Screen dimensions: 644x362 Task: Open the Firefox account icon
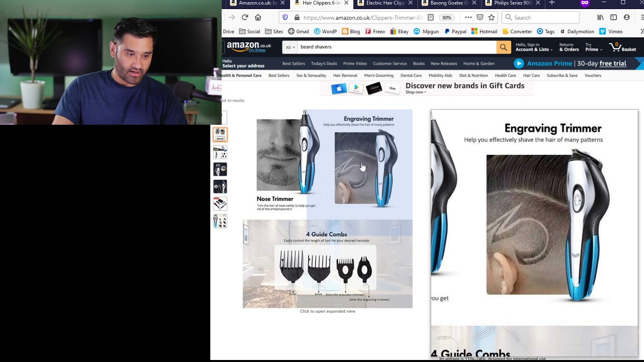click(626, 17)
